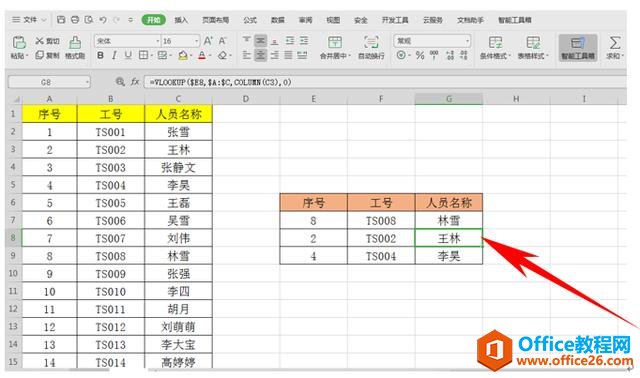Toggle Italic formatting

click(x=114, y=55)
